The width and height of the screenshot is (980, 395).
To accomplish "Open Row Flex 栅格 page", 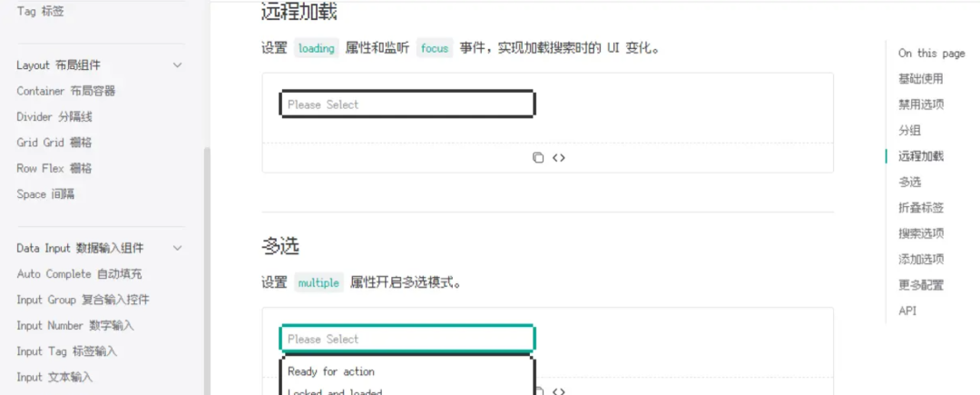I will 54,168.
